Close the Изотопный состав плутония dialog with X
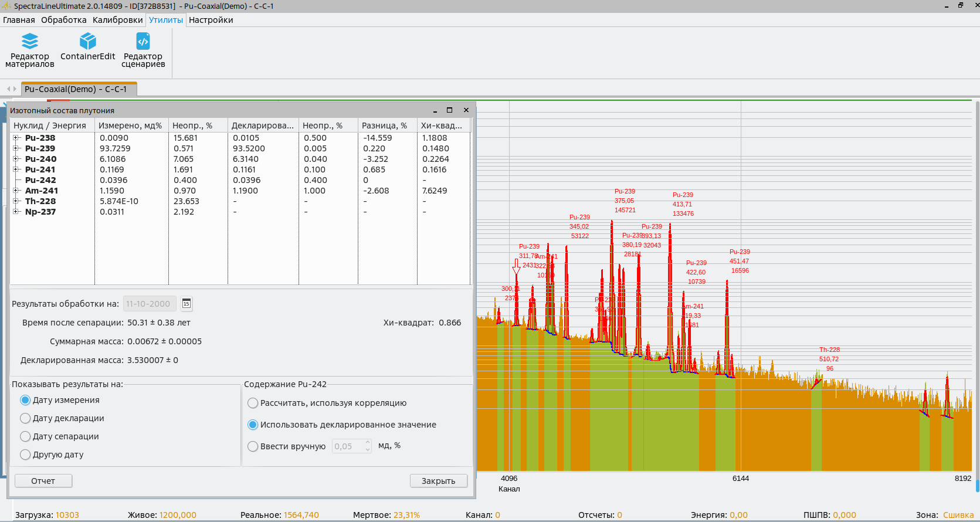980x522 pixels. click(466, 110)
